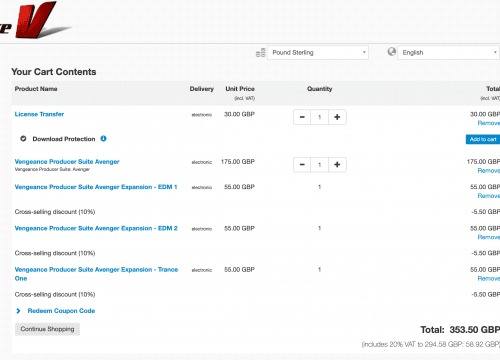Decrease License Transfer quantity with minus
Image resolution: width=500 pixels, height=360 pixels.
tap(302, 117)
